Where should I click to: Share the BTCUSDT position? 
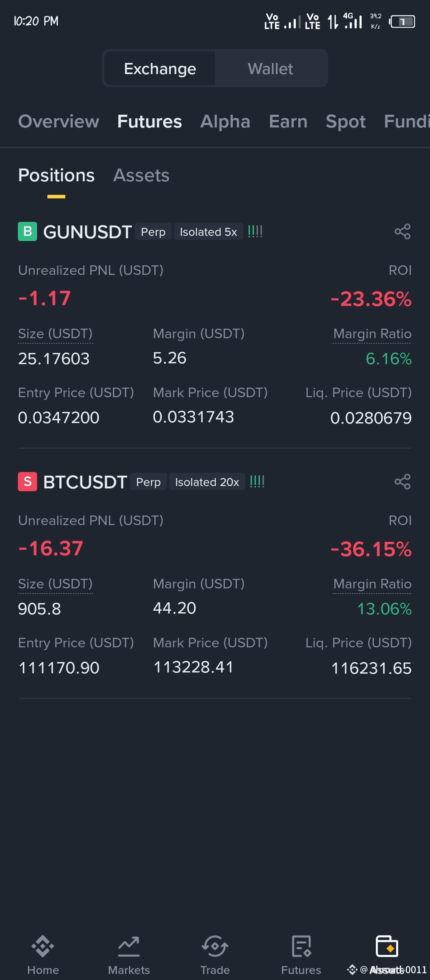tap(403, 482)
